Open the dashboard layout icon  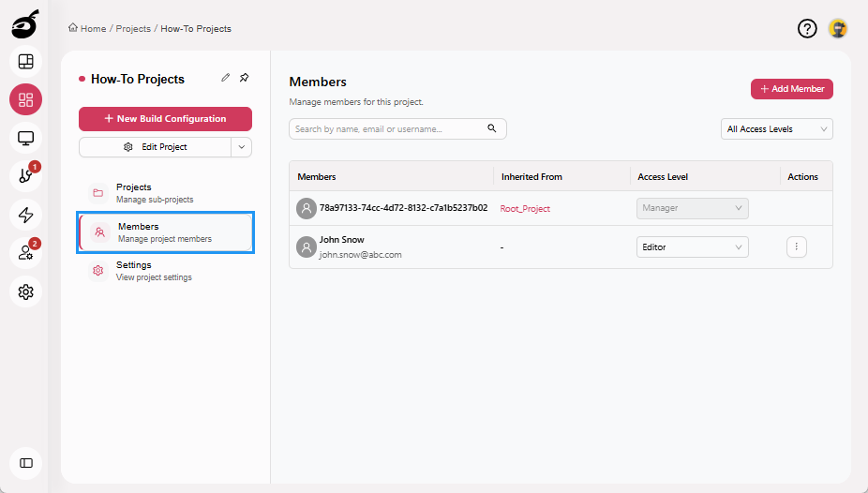[x=25, y=62]
